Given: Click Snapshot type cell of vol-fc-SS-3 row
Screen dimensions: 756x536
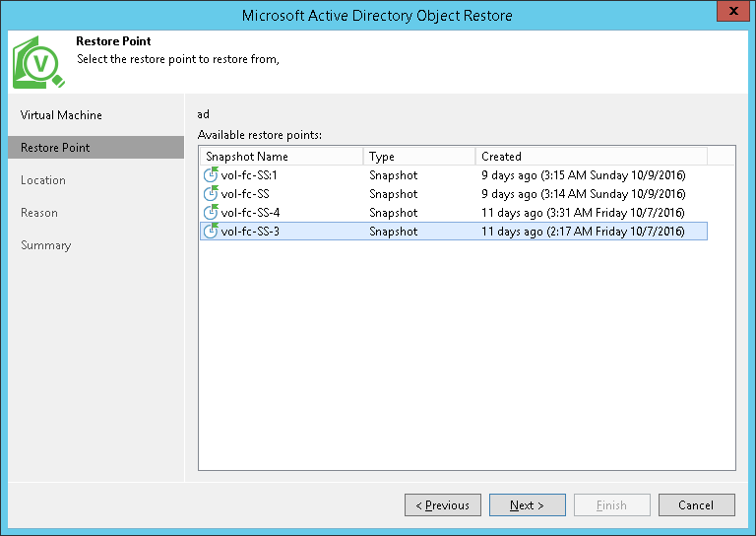Looking at the screenshot, I should tap(394, 232).
